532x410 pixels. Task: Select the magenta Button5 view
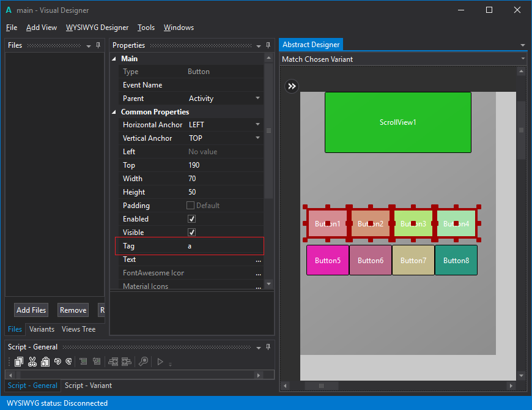tap(327, 260)
